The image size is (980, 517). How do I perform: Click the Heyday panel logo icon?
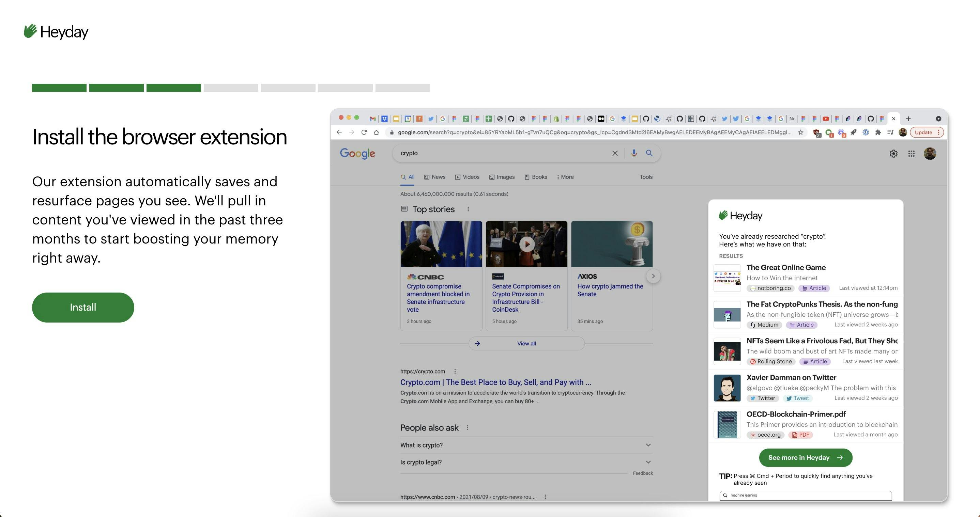click(x=721, y=214)
